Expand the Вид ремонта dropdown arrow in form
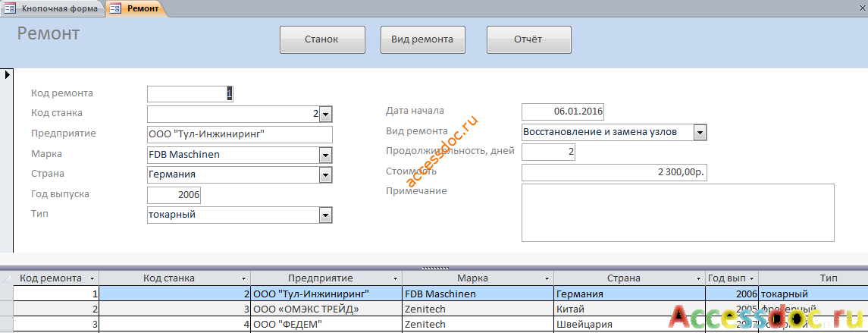Screen dimensions: 868x333 coord(700,133)
